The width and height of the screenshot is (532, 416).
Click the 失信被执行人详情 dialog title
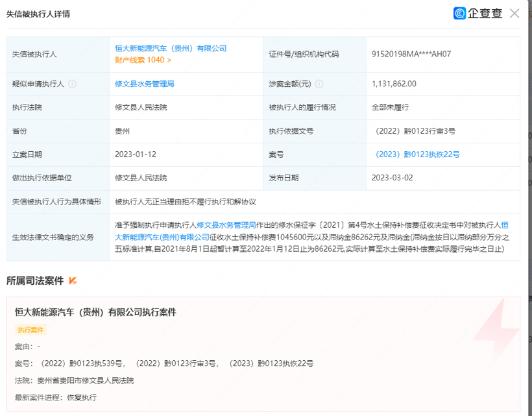[38, 14]
